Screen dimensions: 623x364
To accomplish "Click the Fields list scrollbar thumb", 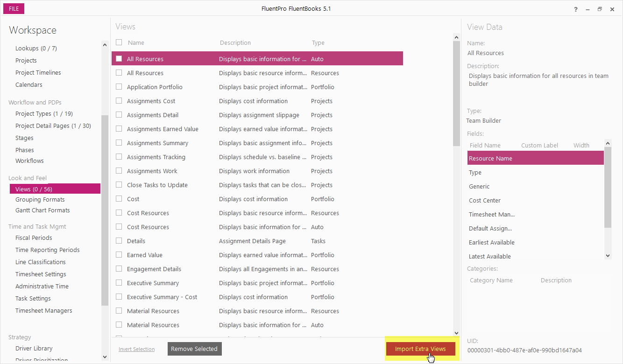I will click(608, 188).
